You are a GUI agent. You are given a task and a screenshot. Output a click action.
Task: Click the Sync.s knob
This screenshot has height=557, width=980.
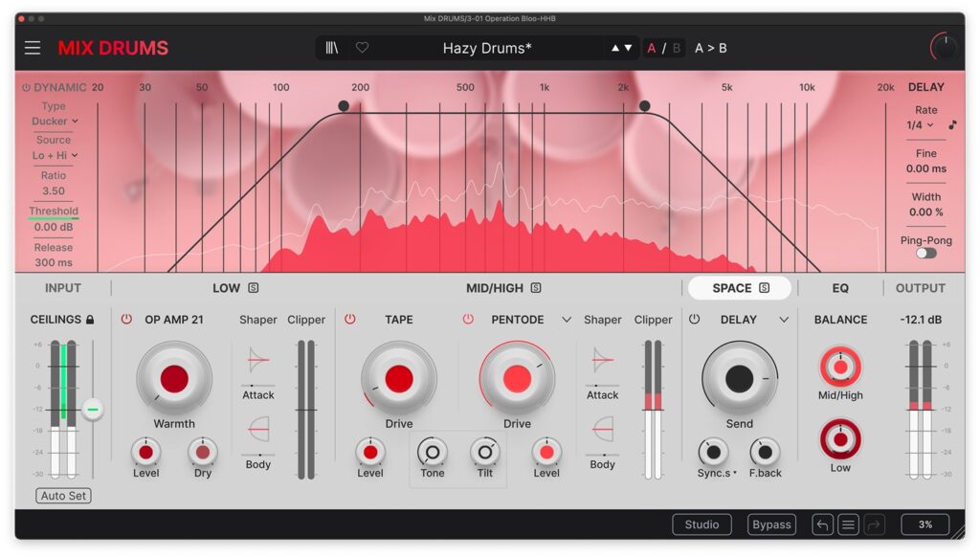(x=713, y=452)
